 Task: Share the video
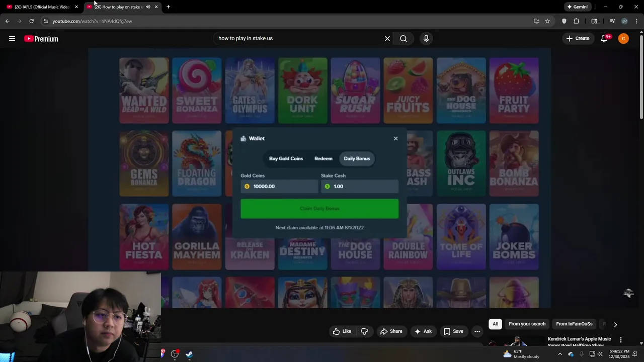pyautogui.click(x=391, y=331)
